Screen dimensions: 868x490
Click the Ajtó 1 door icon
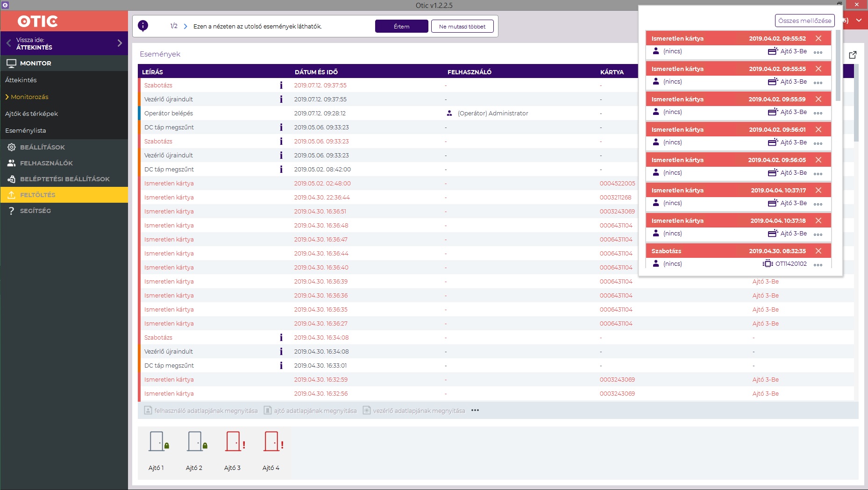coord(157,441)
